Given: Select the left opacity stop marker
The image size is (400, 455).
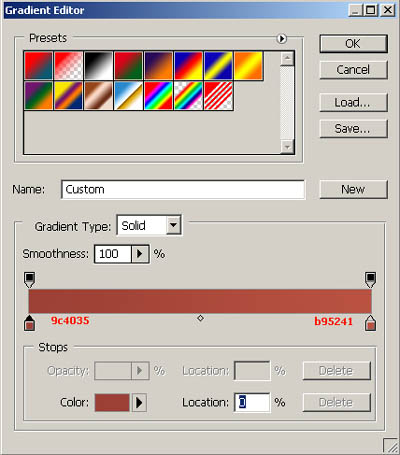Looking at the screenshot, I should (30, 280).
